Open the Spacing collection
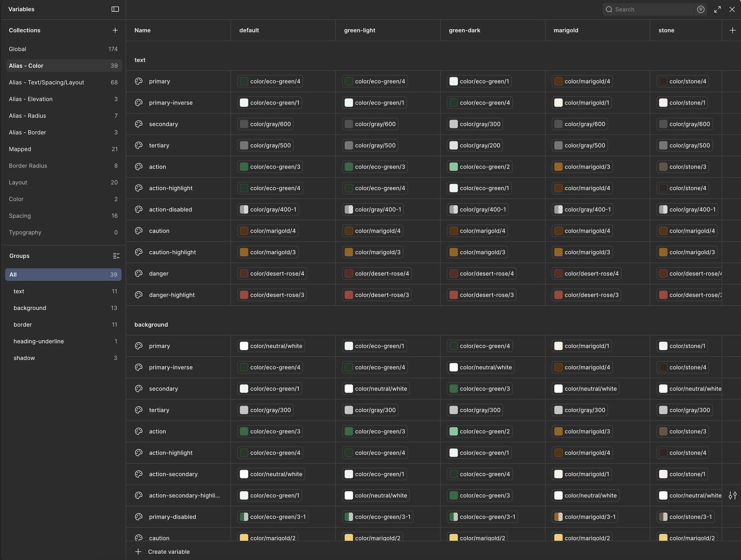Viewport: 741px width, 560px height. (x=63, y=216)
